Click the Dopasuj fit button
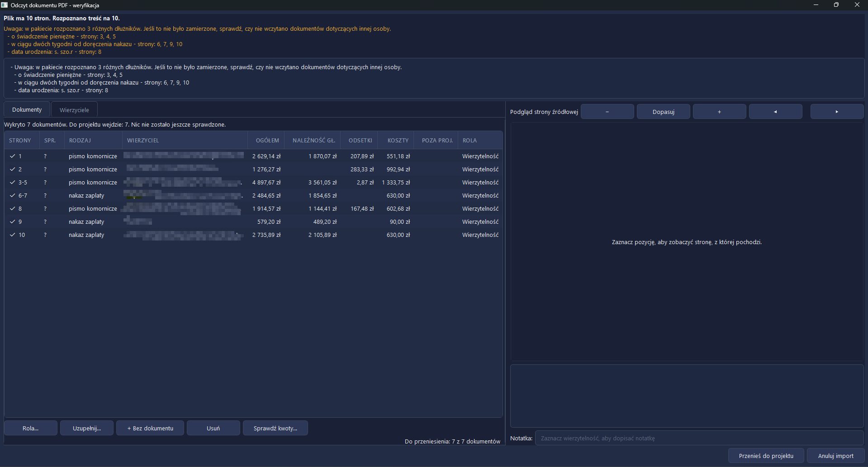 663,112
